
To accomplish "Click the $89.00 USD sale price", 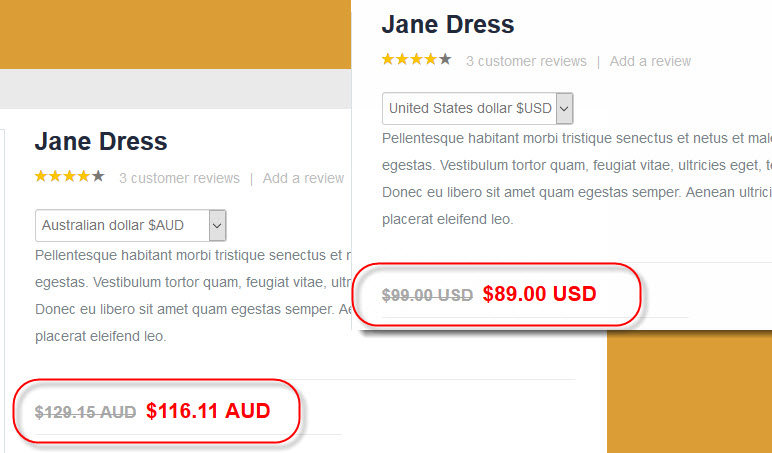I will click(539, 294).
